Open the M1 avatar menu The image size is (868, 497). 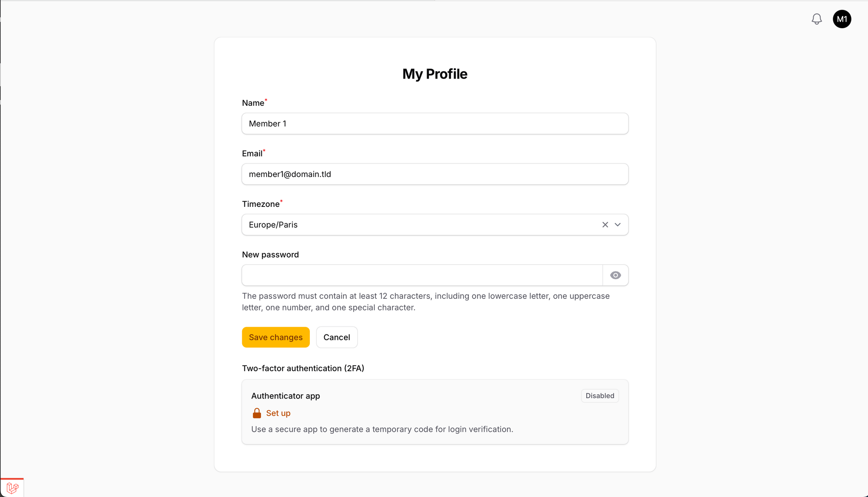click(842, 19)
